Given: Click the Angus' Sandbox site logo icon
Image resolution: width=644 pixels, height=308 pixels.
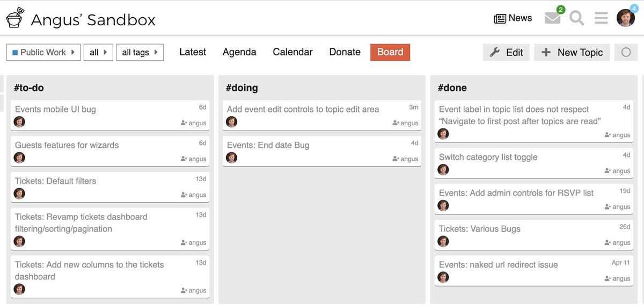Looking at the screenshot, I should pos(15,18).
